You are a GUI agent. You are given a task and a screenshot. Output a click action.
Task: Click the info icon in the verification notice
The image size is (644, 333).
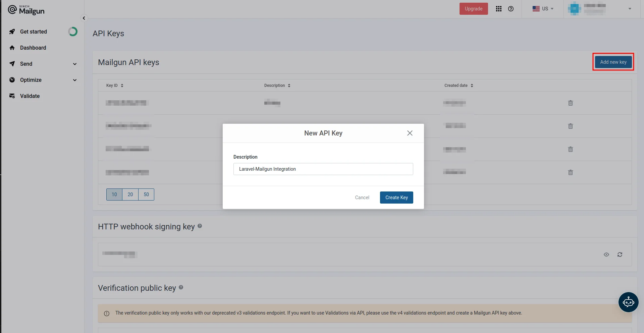point(107,314)
